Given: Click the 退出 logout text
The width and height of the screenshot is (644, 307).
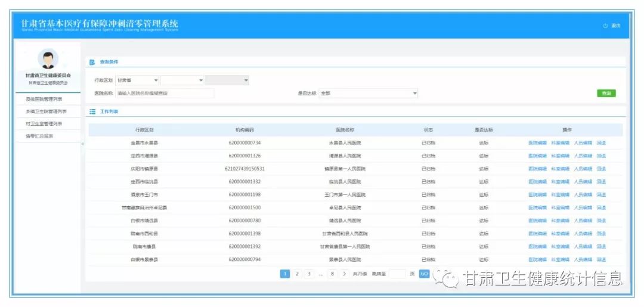Looking at the screenshot, I should 615,26.
